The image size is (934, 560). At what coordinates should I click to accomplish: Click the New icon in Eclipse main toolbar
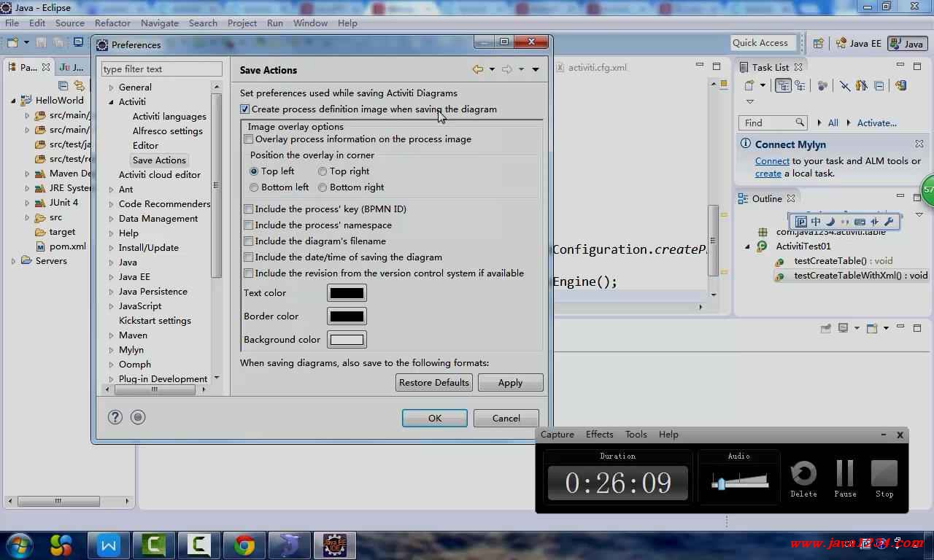pos(12,42)
